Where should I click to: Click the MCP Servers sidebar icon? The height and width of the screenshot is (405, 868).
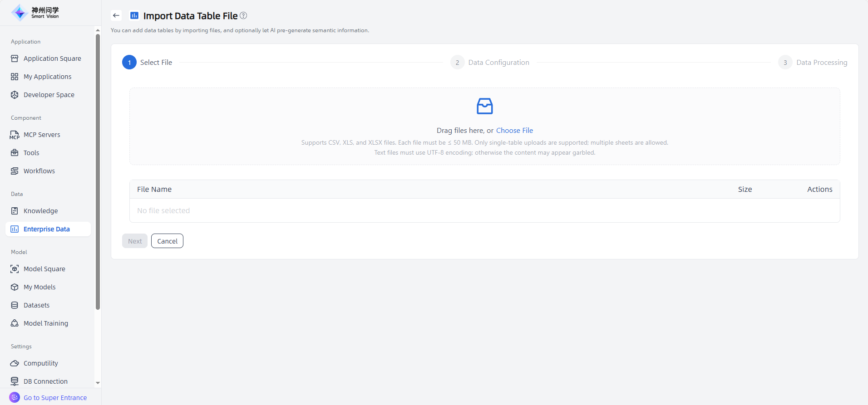[x=15, y=135]
